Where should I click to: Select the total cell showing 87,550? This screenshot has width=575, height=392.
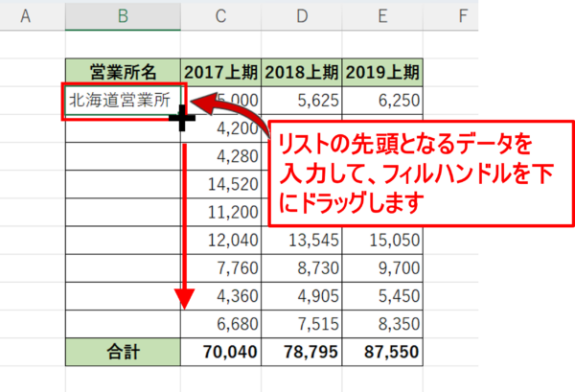point(382,352)
